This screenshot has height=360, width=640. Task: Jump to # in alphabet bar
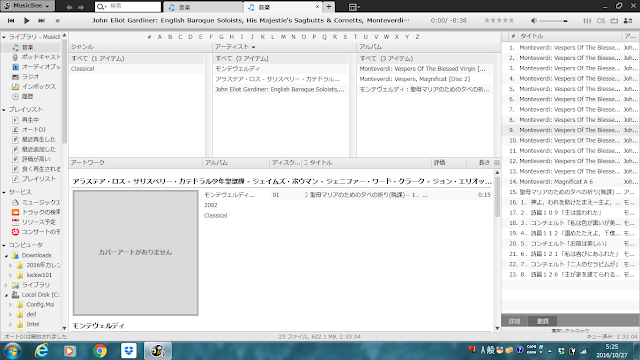[149, 37]
